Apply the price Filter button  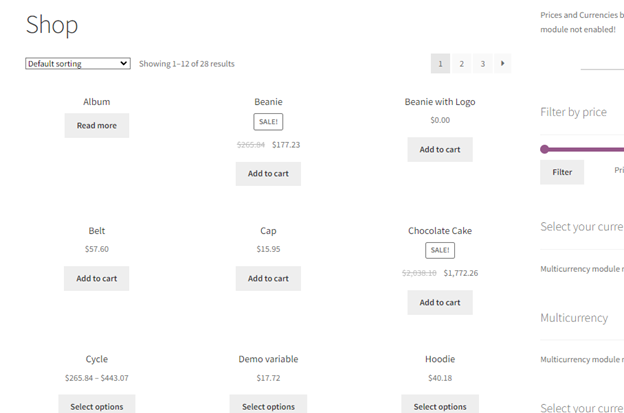pos(562,172)
